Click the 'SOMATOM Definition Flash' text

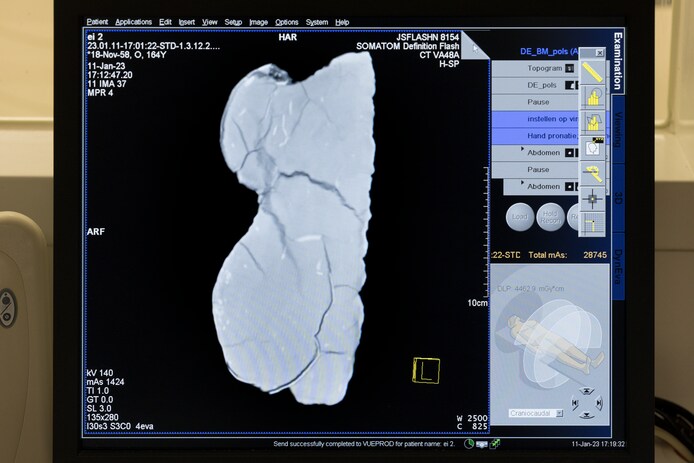click(408, 46)
